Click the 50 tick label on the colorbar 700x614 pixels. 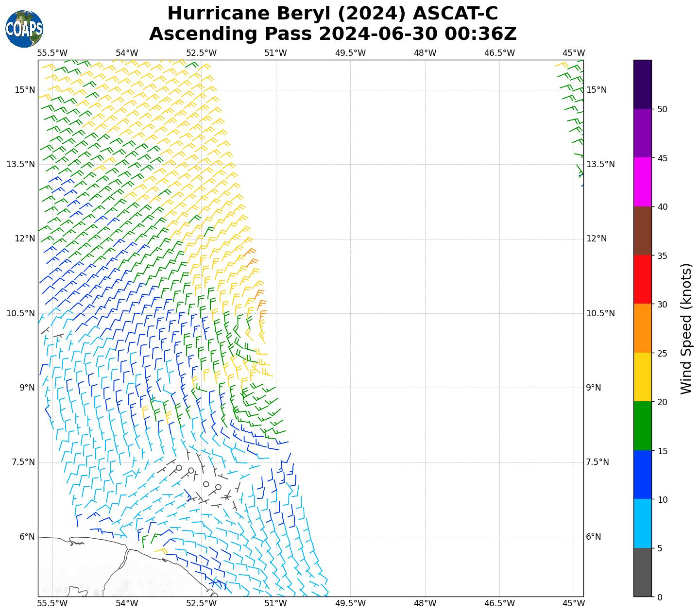click(x=662, y=109)
